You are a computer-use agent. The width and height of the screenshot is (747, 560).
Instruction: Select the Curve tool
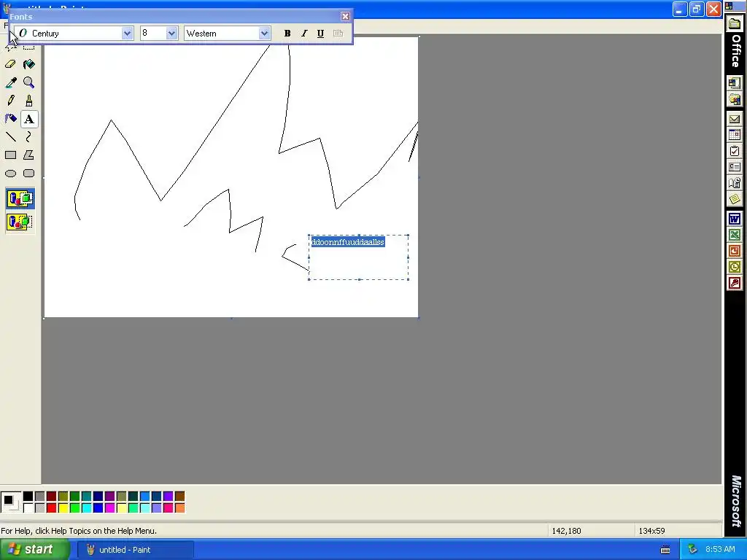29,137
